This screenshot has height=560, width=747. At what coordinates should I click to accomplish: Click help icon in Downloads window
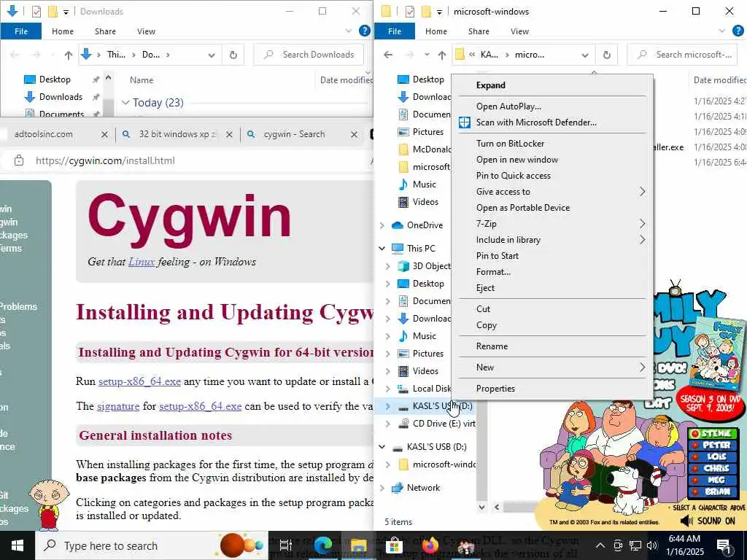pos(365,31)
